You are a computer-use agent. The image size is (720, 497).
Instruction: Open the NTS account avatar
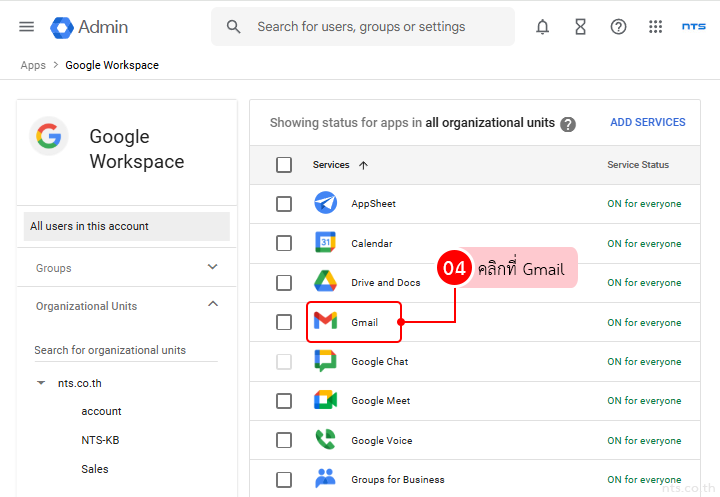click(693, 27)
